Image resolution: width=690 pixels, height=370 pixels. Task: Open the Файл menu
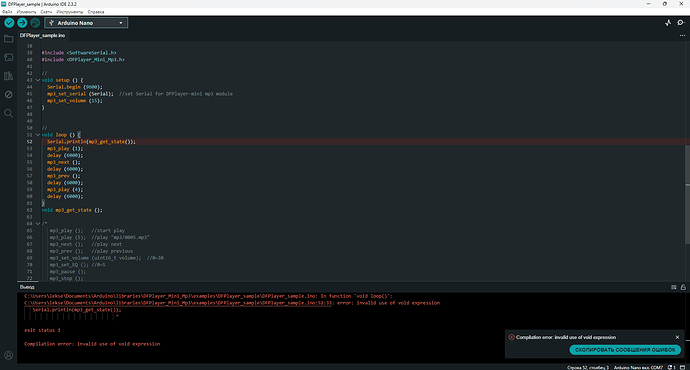pos(7,12)
